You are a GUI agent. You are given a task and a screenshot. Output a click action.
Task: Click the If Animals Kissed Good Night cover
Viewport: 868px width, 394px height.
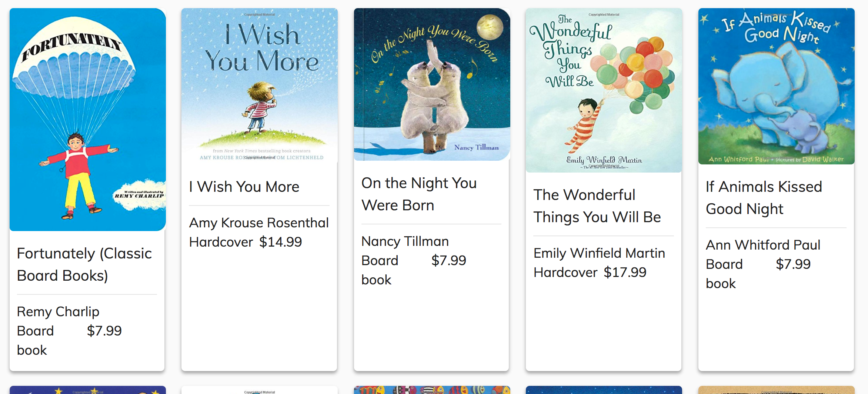776,86
